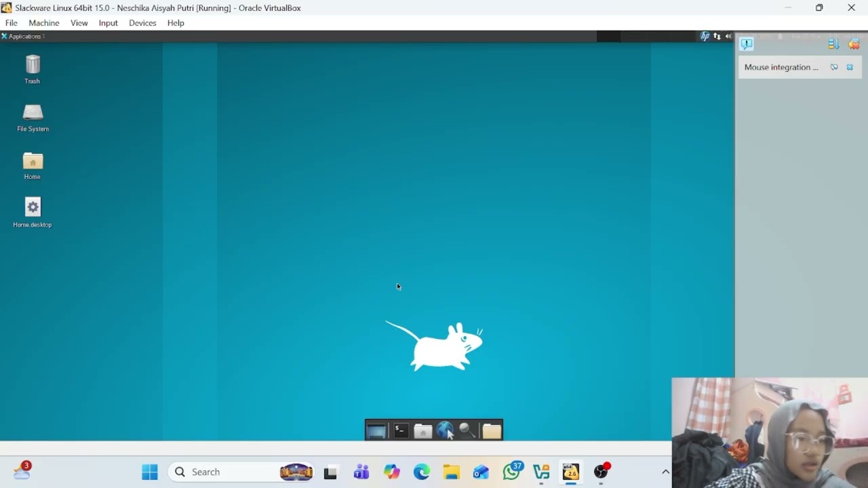The image size is (868, 488).
Task: Switch to VirtualBox taskbar icon
Action: pos(571,472)
